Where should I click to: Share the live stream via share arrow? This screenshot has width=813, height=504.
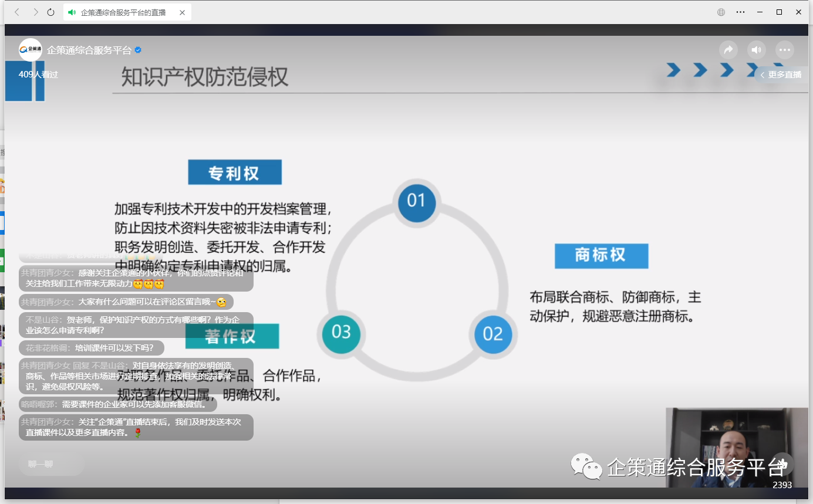point(728,50)
